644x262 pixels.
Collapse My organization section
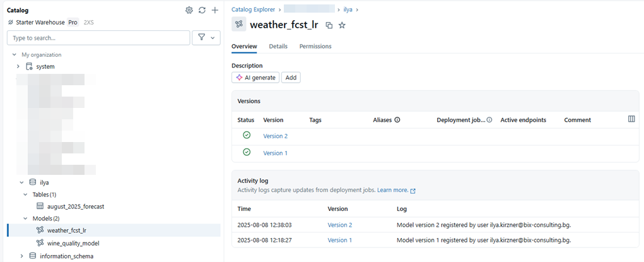15,54
